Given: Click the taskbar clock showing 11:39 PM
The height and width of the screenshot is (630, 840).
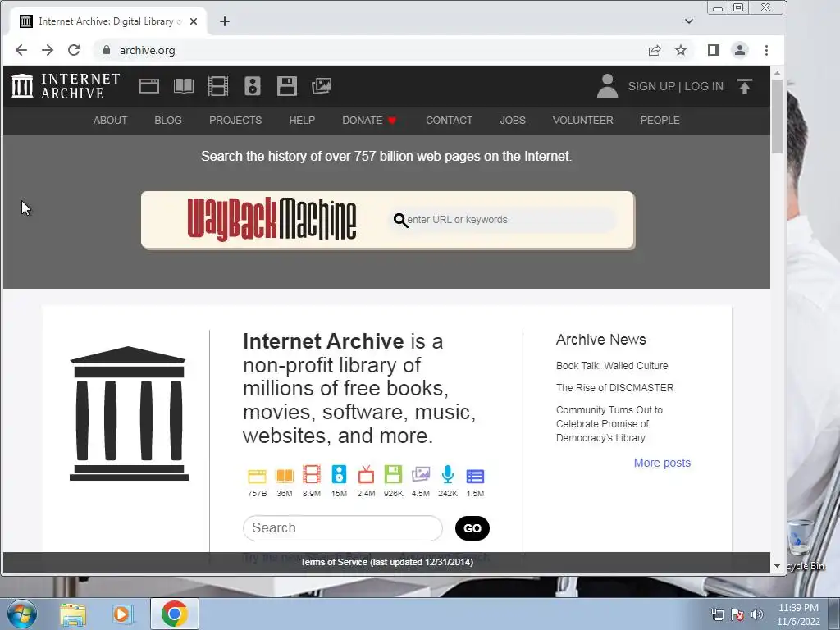Looking at the screenshot, I should click(798, 614).
